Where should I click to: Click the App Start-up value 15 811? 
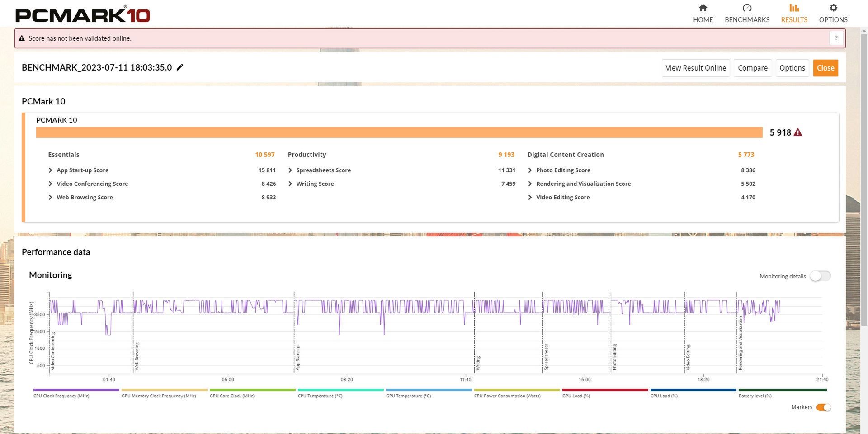(267, 170)
